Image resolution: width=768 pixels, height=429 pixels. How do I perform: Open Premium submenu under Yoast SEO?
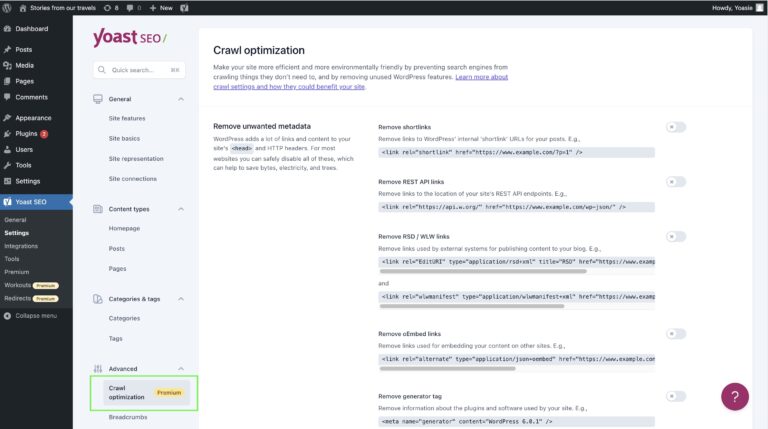(17, 272)
